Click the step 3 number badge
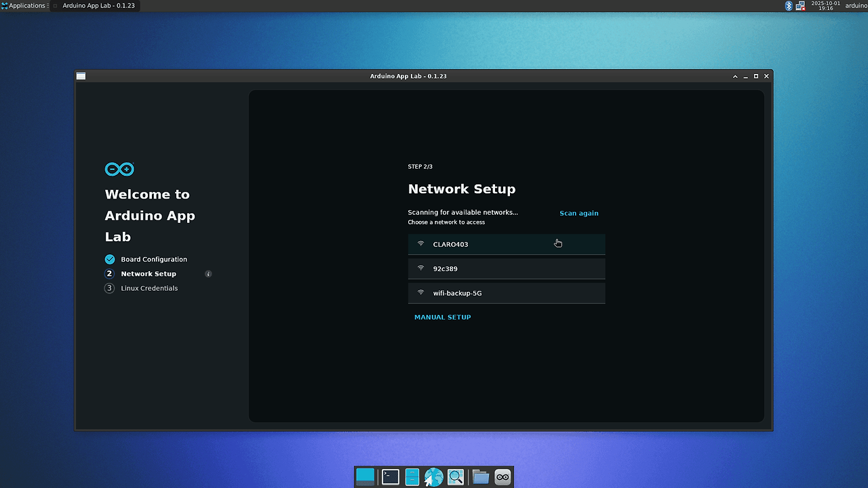The height and width of the screenshot is (488, 868). 110,288
